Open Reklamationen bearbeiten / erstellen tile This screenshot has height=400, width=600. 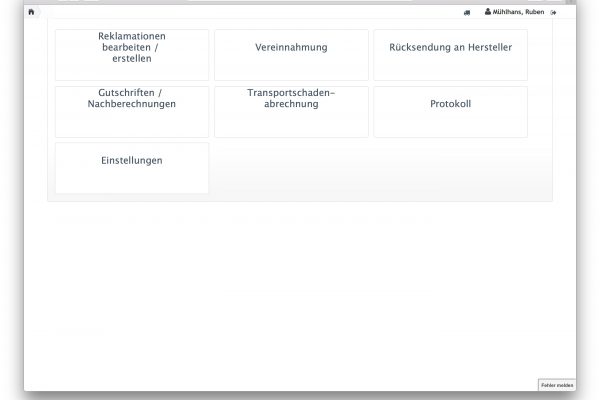tap(132, 55)
